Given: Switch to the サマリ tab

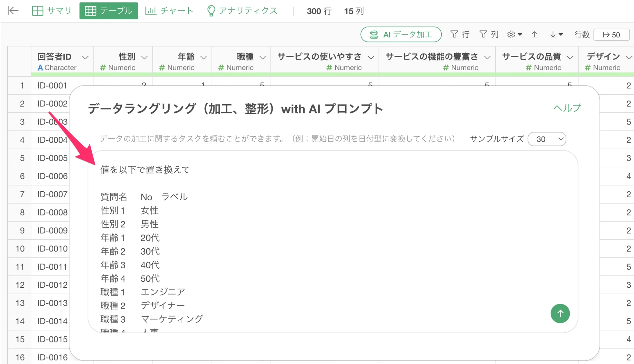Looking at the screenshot, I should coord(52,11).
